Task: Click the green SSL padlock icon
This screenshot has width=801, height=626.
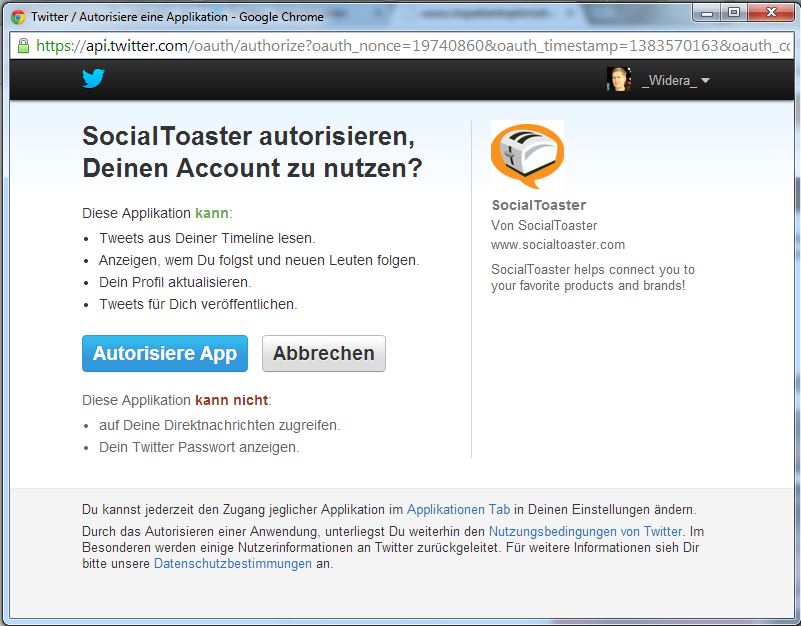Action: (x=23, y=46)
